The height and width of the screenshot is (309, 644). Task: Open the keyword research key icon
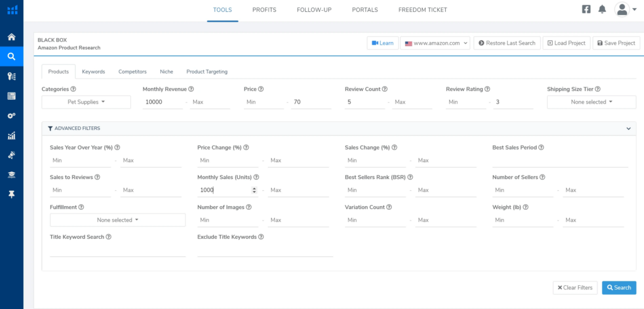(x=11, y=77)
